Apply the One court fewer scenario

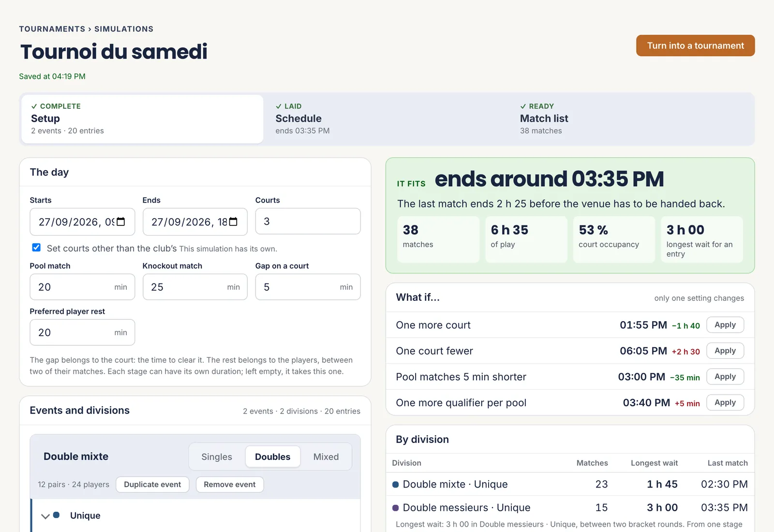coord(725,351)
